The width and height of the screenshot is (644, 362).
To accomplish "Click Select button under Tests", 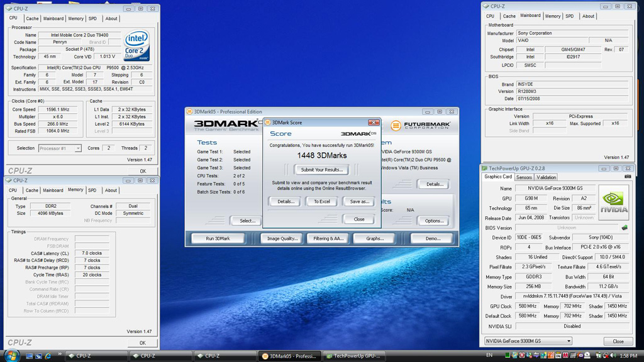I will click(x=247, y=221).
